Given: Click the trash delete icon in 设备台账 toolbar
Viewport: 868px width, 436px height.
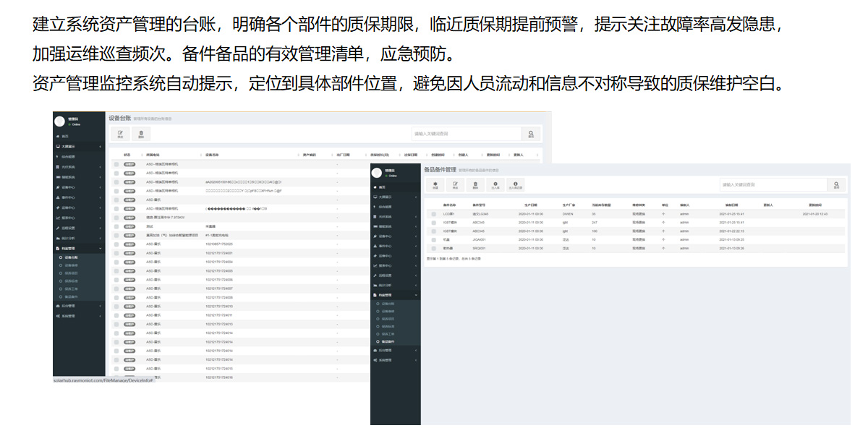Looking at the screenshot, I should click(141, 134).
